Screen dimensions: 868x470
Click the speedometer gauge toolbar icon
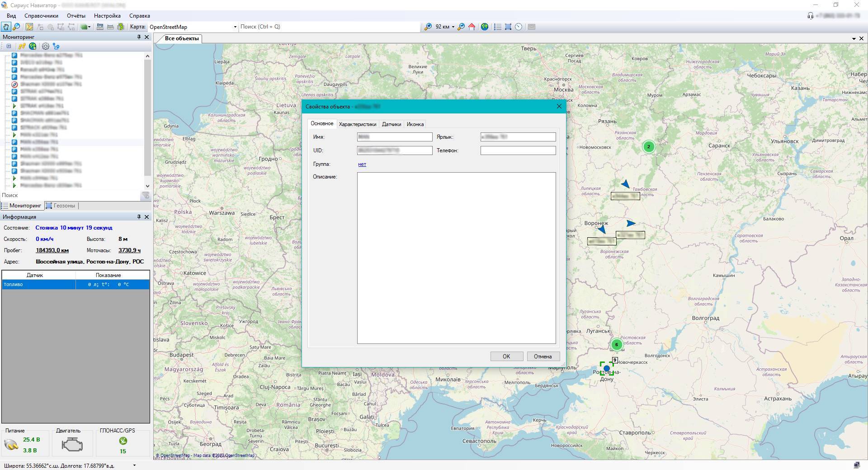click(x=519, y=27)
